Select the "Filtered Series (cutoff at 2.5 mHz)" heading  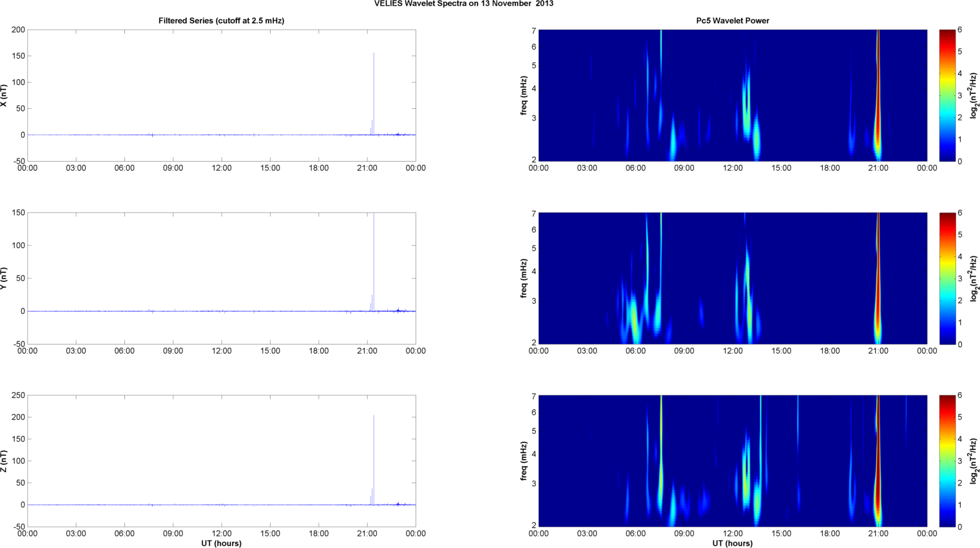click(221, 21)
